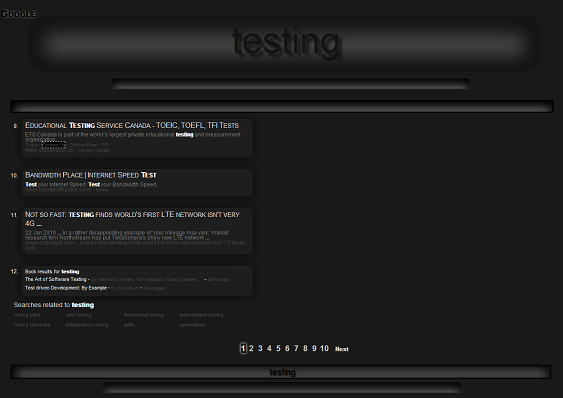Go to results page 8
The height and width of the screenshot is (398, 563).
[305, 348]
